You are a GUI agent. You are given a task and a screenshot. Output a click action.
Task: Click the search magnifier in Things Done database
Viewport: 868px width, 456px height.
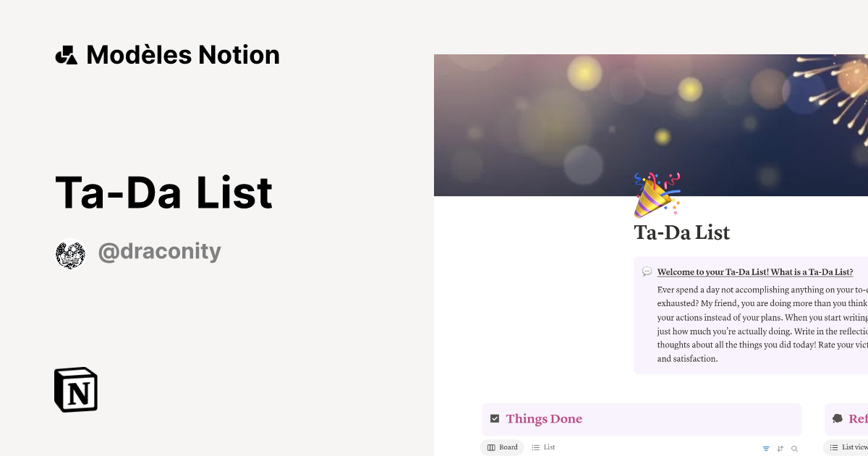pyautogui.click(x=794, y=448)
